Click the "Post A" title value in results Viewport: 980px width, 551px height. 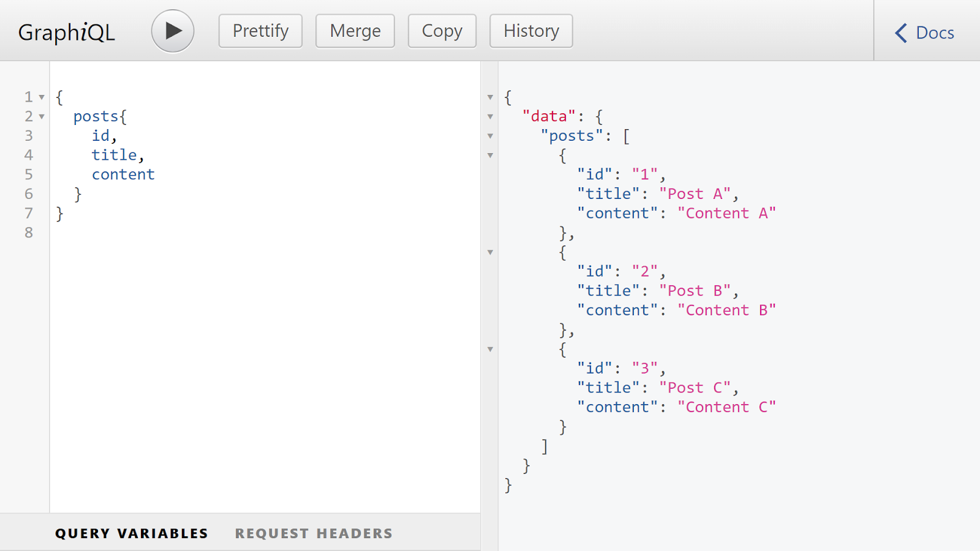click(x=693, y=193)
